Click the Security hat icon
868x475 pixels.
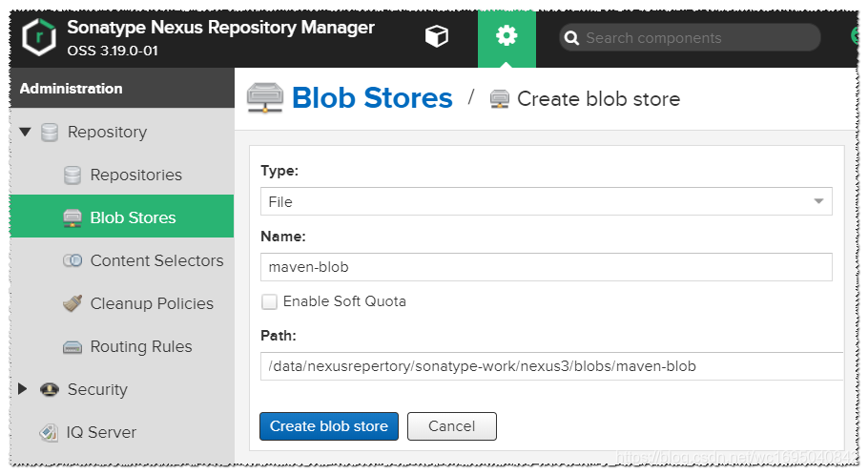click(50, 389)
